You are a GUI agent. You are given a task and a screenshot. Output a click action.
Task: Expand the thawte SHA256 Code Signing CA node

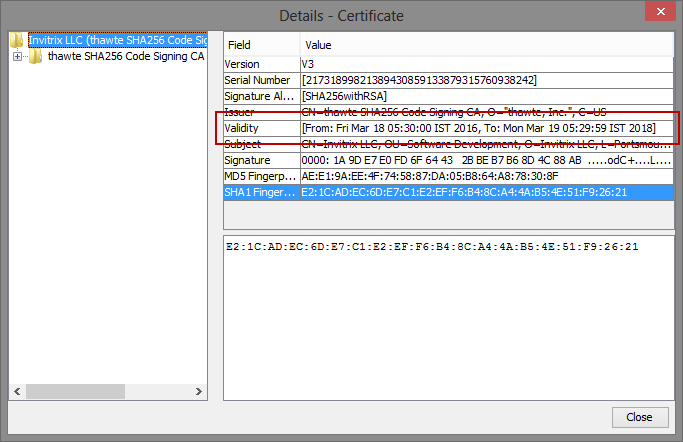coord(17,56)
